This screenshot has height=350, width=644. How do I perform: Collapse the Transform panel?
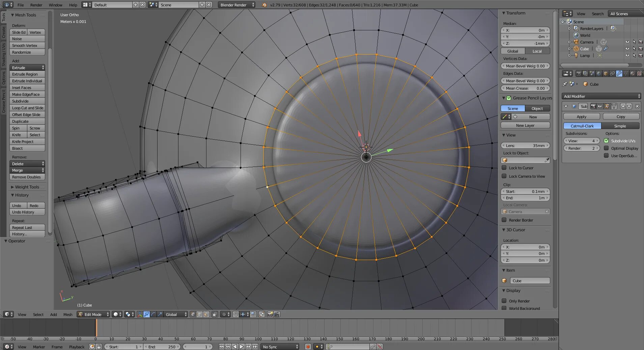coord(515,13)
